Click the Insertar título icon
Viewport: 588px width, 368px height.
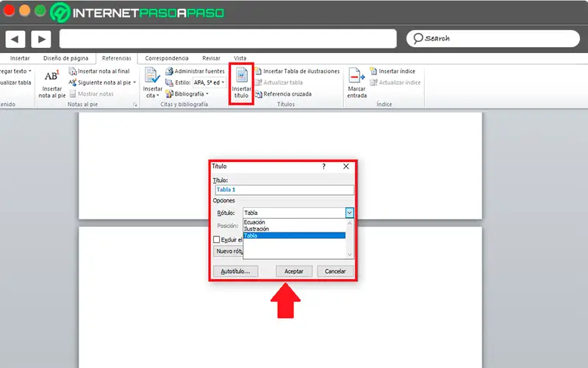(x=242, y=75)
